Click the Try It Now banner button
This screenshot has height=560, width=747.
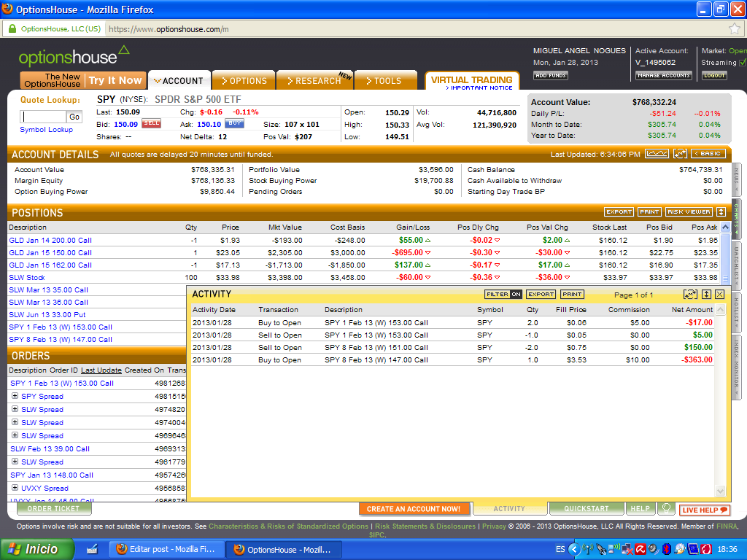pyautogui.click(x=115, y=80)
